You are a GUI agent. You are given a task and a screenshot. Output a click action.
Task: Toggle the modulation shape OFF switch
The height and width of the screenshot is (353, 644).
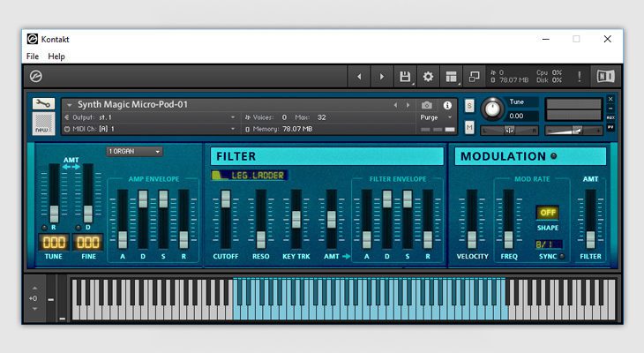(547, 213)
